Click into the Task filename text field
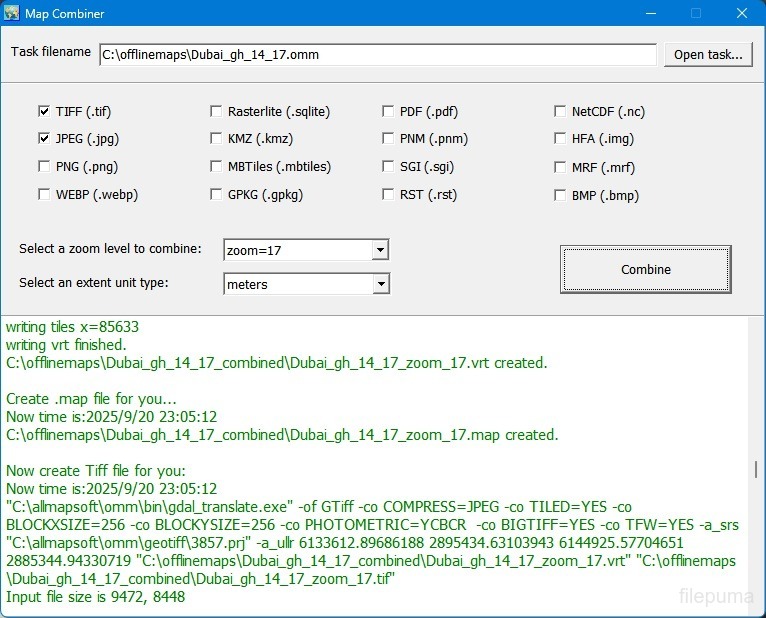This screenshot has width=766, height=618. [x=377, y=54]
